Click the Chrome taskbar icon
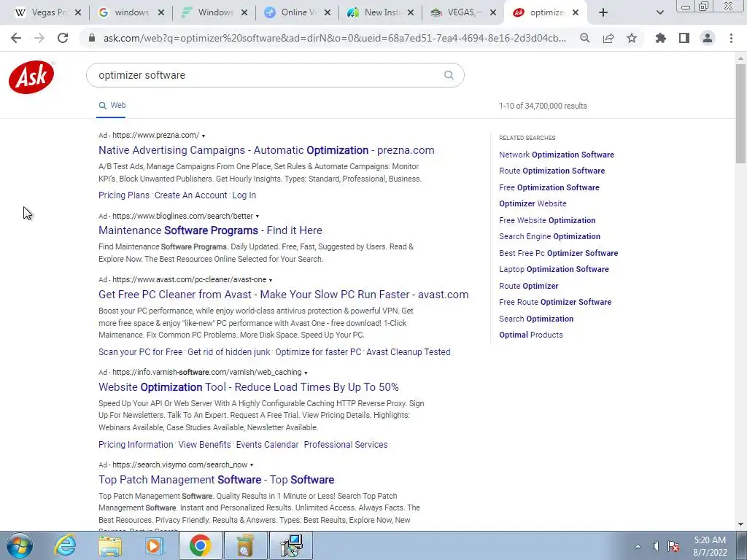Viewport: 747px width, 560px height. (201, 545)
